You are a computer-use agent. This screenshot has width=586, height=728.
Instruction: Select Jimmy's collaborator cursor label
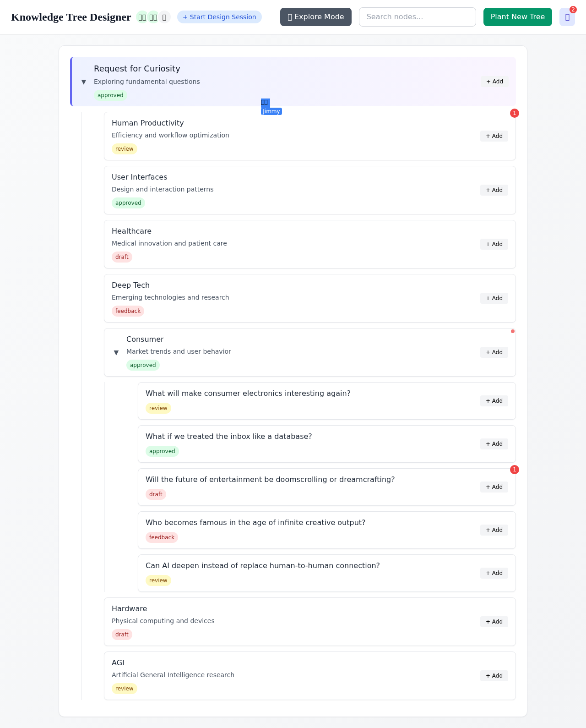(271, 111)
